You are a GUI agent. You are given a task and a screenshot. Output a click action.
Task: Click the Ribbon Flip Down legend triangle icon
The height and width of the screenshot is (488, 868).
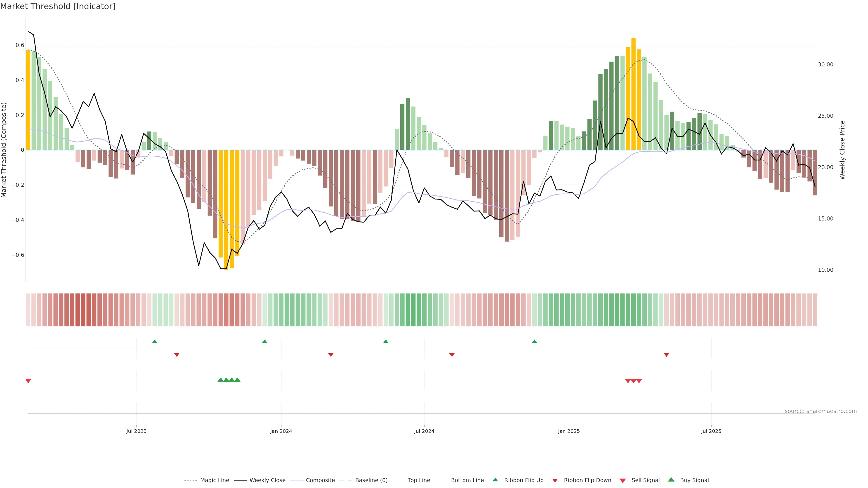click(x=555, y=481)
